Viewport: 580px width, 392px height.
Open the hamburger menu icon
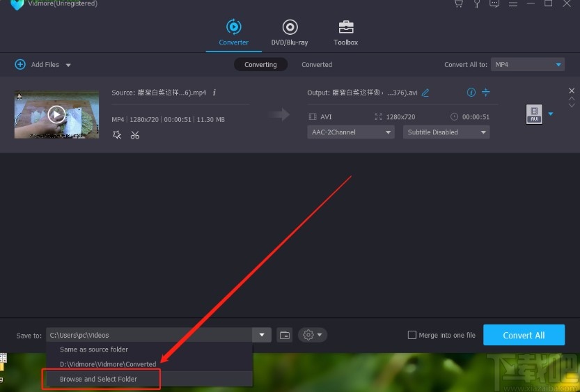[512, 3]
